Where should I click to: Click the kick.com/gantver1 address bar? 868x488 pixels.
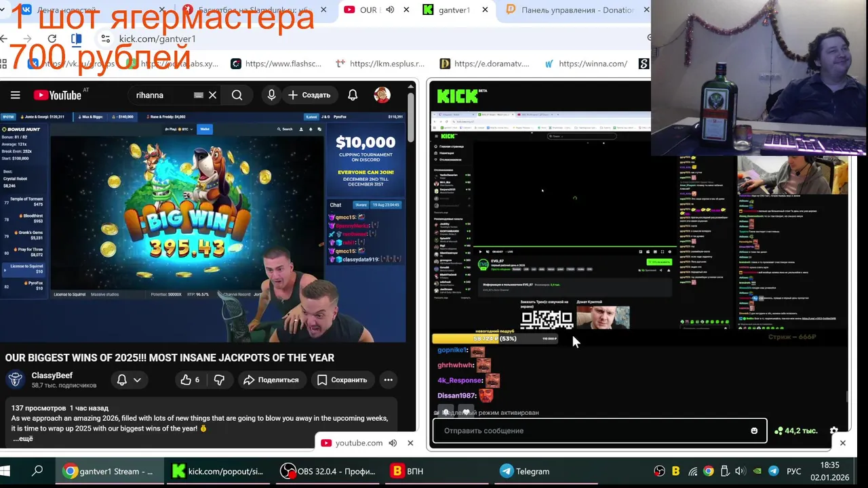click(157, 39)
